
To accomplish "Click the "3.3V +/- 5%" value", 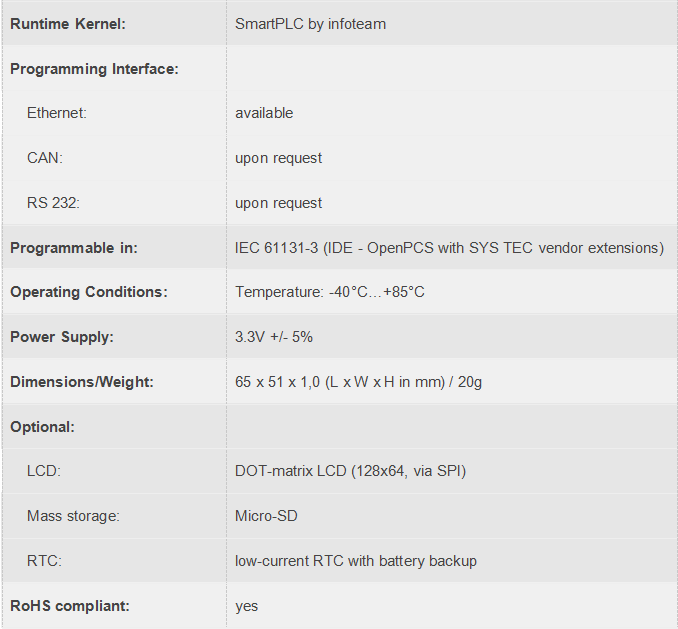I will (274, 337).
